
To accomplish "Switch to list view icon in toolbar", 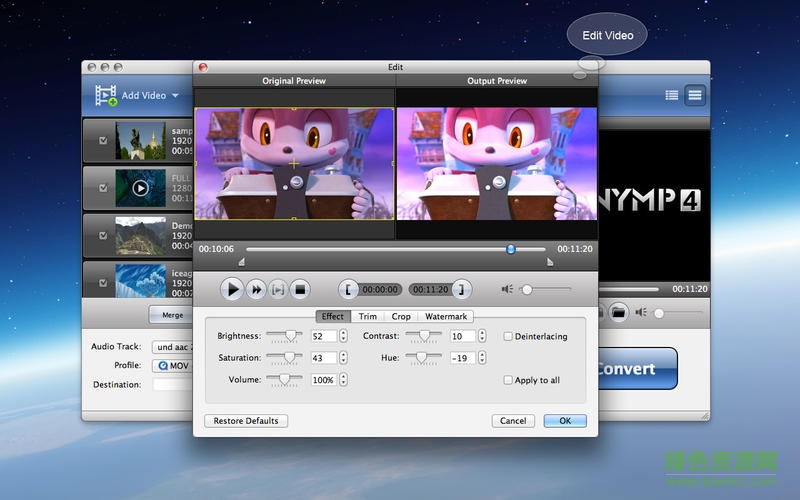I will 671,95.
